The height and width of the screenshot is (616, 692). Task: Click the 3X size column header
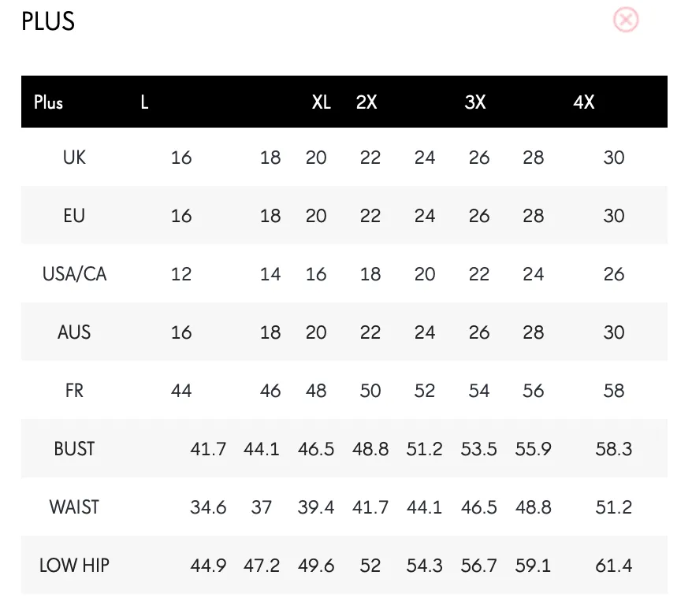pos(475,102)
